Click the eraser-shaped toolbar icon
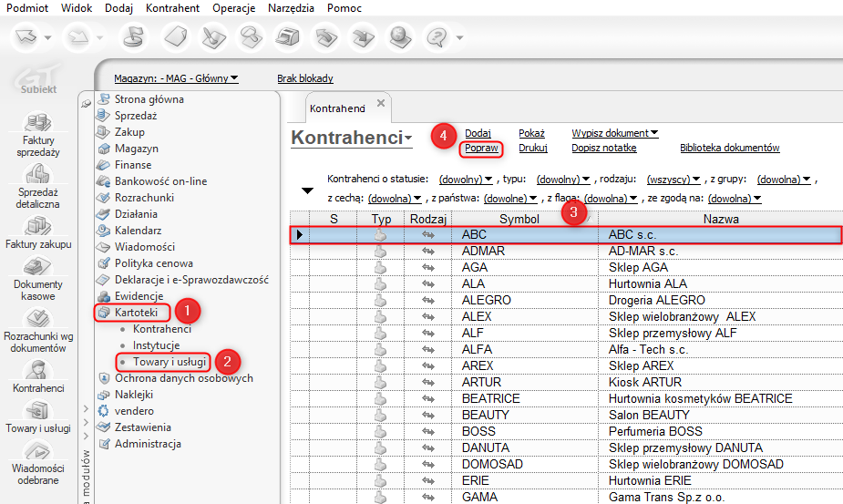This screenshot has width=843, height=504. point(176,37)
